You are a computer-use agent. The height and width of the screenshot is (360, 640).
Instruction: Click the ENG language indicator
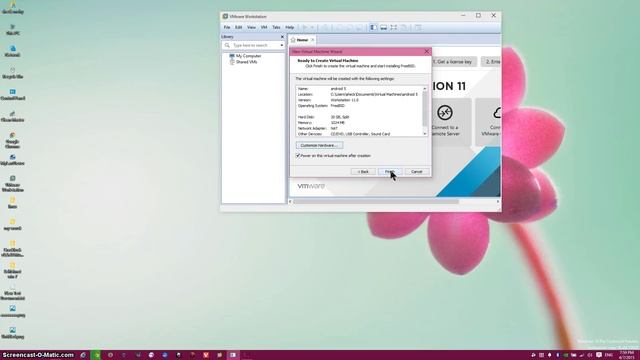(609, 355)
